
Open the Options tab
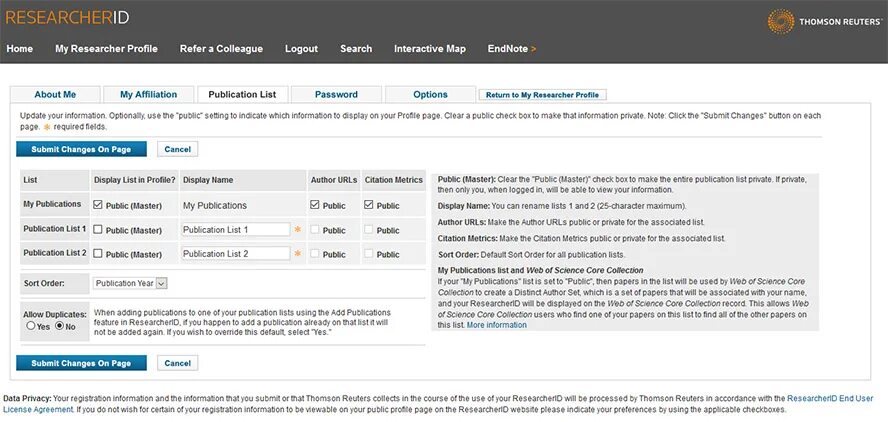click(x=430, y=95)
